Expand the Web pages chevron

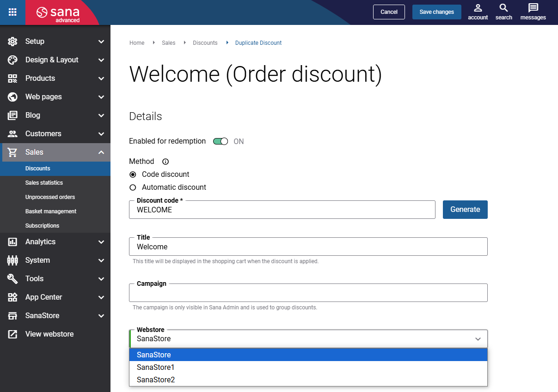click(101, 97)
